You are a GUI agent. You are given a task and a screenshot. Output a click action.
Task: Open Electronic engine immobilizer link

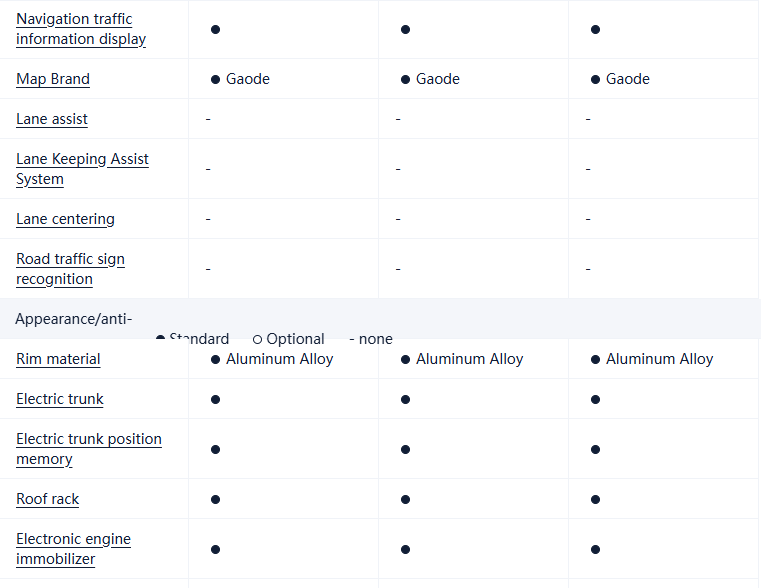(73, 549)
